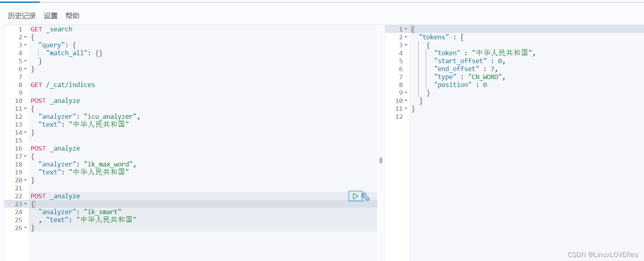The width and height of the screenshot is (644, 261).
Task: Run the selected request with play icon
Action: click(x=355, y=196)
